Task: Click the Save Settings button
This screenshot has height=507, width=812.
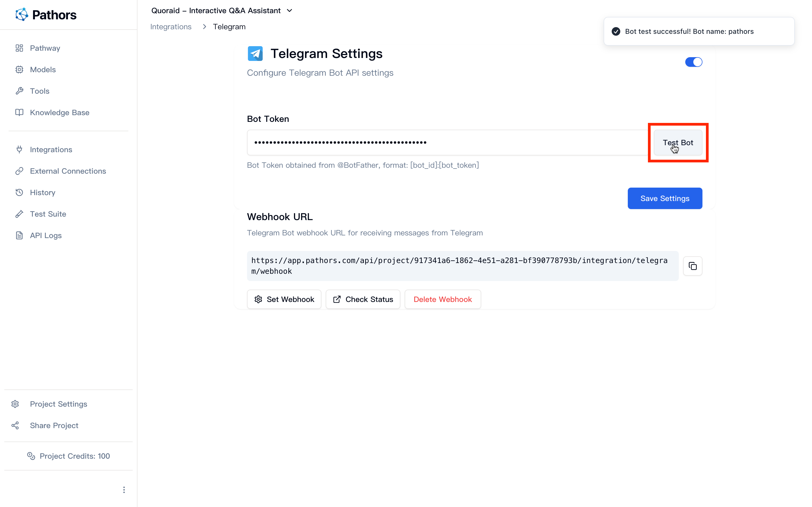Action: tap(665, 198)
